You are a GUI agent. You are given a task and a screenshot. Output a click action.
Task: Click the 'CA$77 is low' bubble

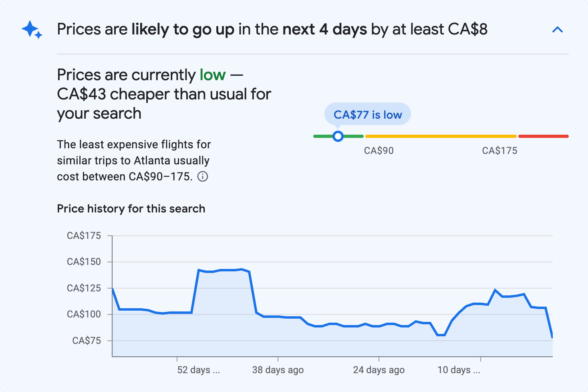tap(367, 115)
